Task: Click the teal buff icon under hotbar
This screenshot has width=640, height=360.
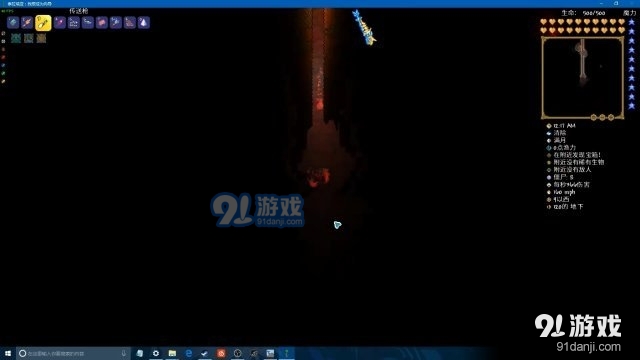Action: [x=16, y=38]
